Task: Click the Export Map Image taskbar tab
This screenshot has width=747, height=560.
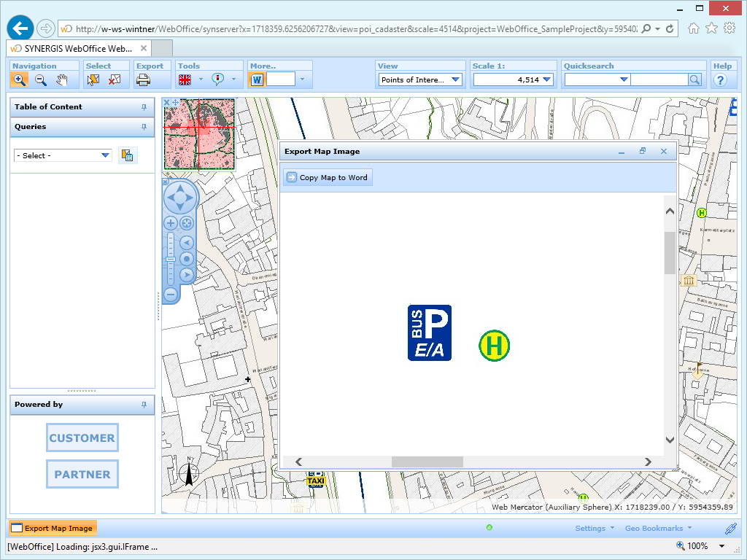Action: [51, 528]
